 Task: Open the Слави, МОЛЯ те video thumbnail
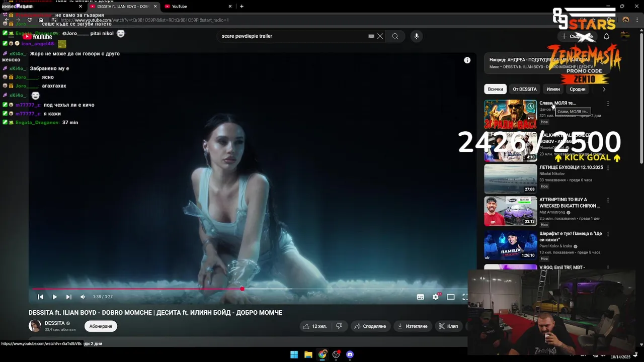[x=510, y=115]
